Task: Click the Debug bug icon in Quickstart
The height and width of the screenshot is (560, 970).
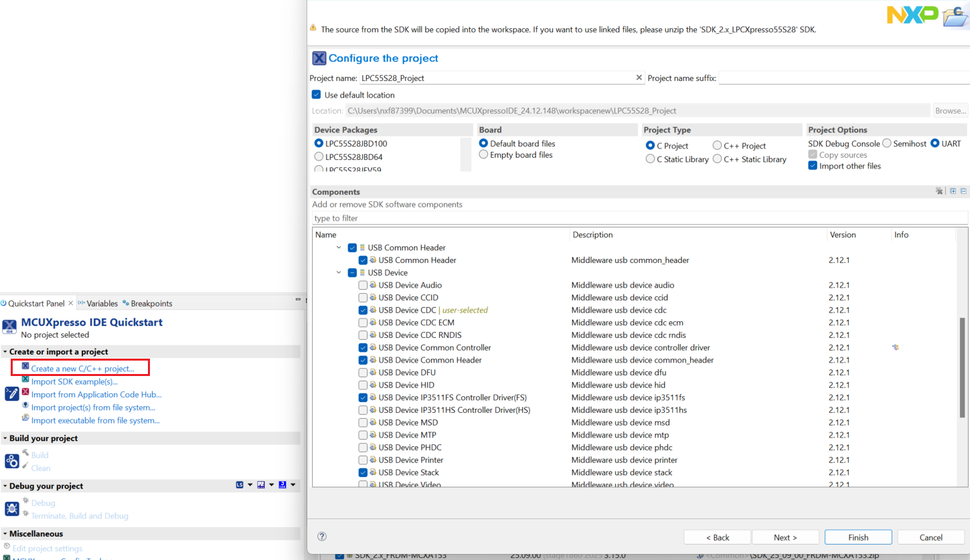Action: pos(11,508)
